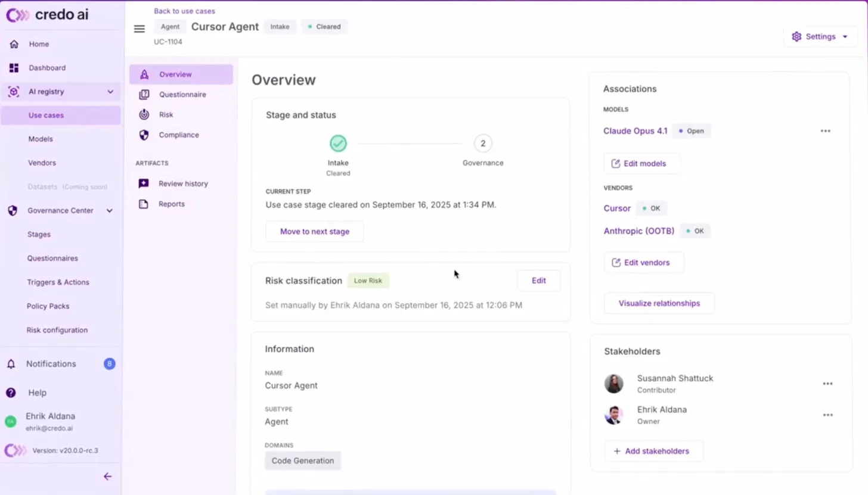The height and width of the screenshot is (495, 868).
Task: Click the Open status chip beside Claude Opus
Action: (692, 131)
